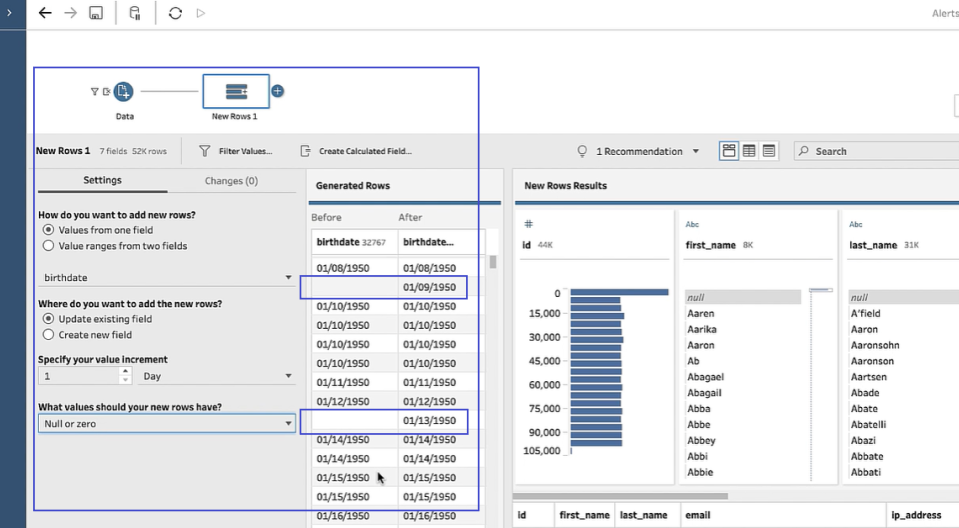The width and height of the screenshot is (959, 528).
Task: Switch to the Changes (0) tab
Action: pyautogui.click(x=231, y=181)
